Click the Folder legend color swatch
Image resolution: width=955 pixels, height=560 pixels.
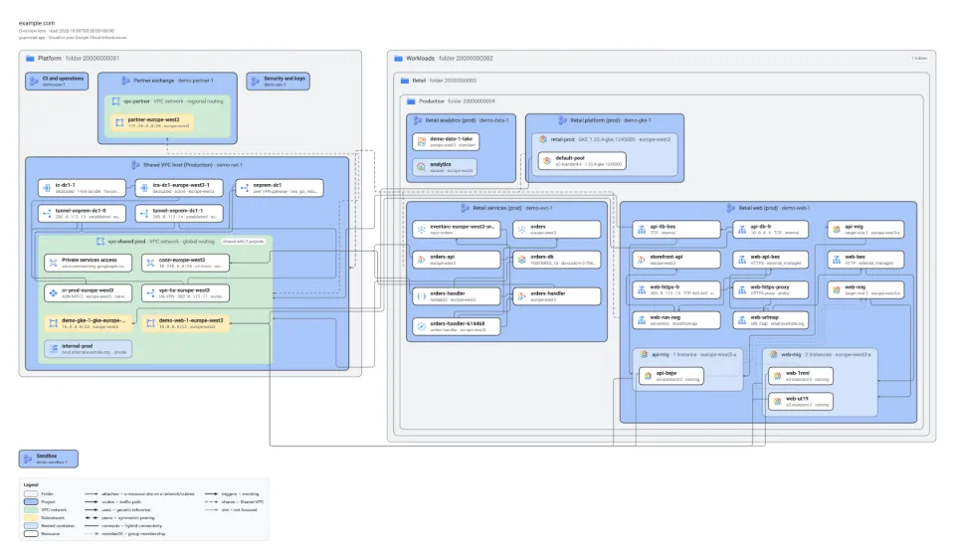pyautogui.click(x=31, y=494)
